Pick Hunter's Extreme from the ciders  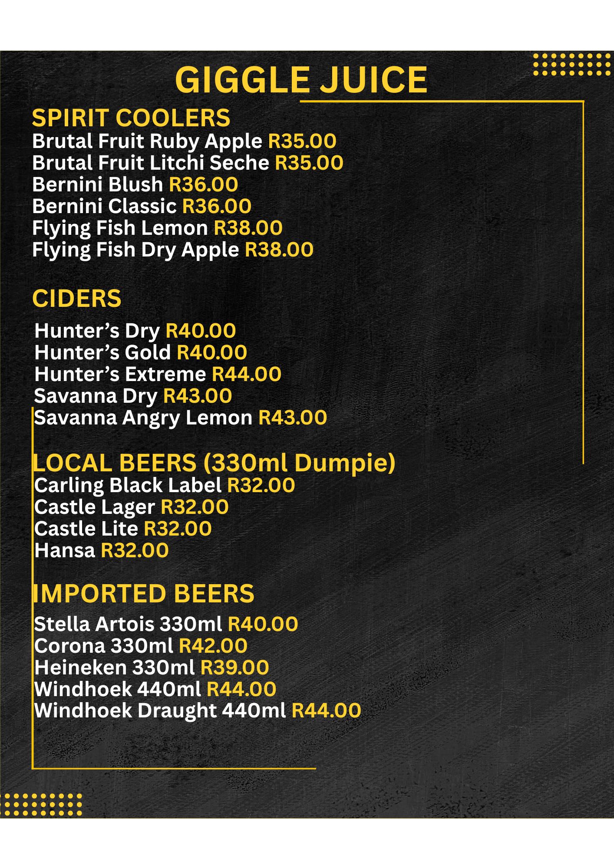120,374
